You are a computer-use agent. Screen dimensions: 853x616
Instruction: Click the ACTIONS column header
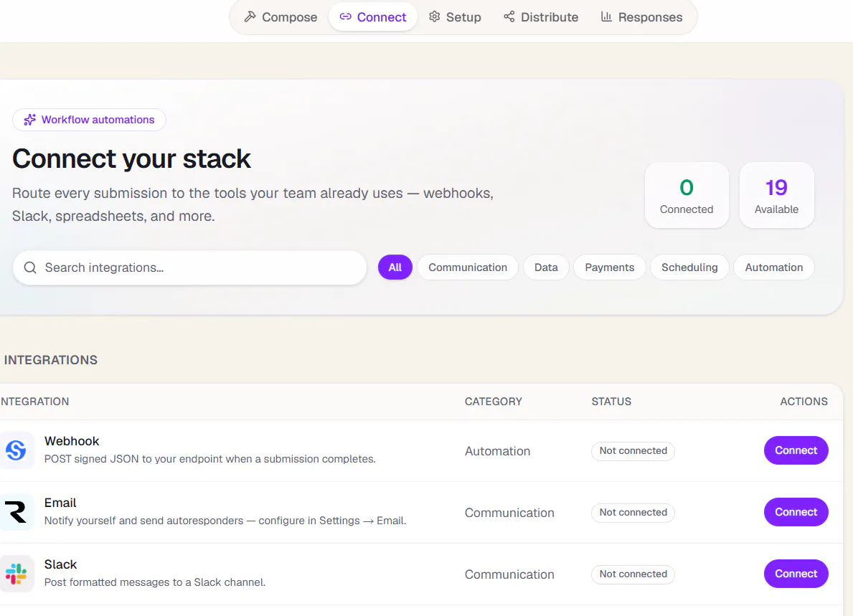(x=804, y=402)
